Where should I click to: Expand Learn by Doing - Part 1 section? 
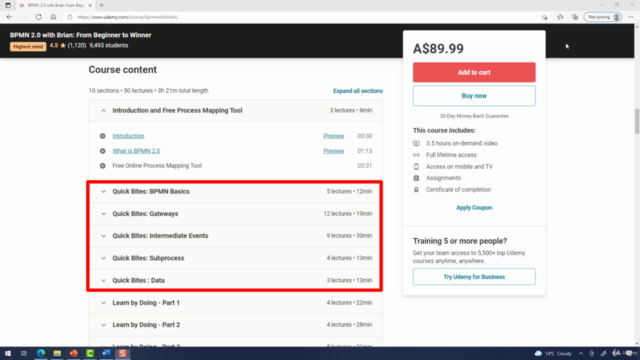click(x=236, y=302)
